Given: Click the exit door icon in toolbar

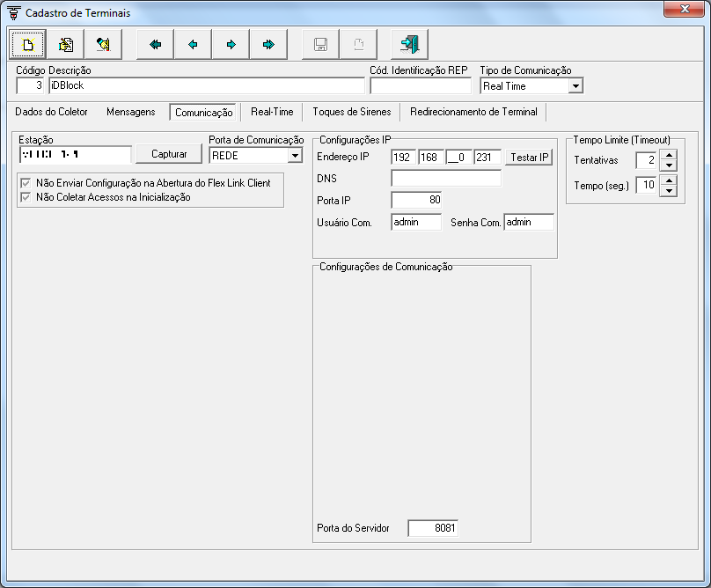Looking at the screenshot, I should (x=409, y=45).
